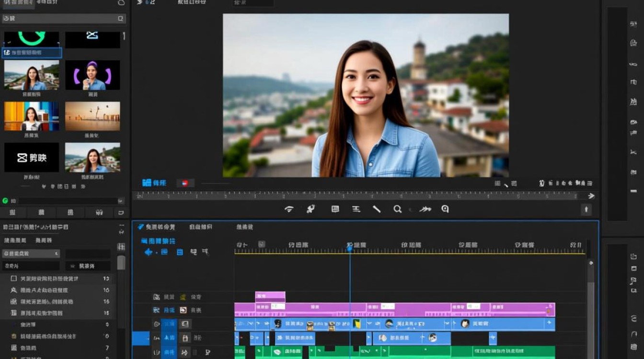Click the arrow at the preview ruler's right end
This screenshot has width=644, height=359.
click(591, 196)
